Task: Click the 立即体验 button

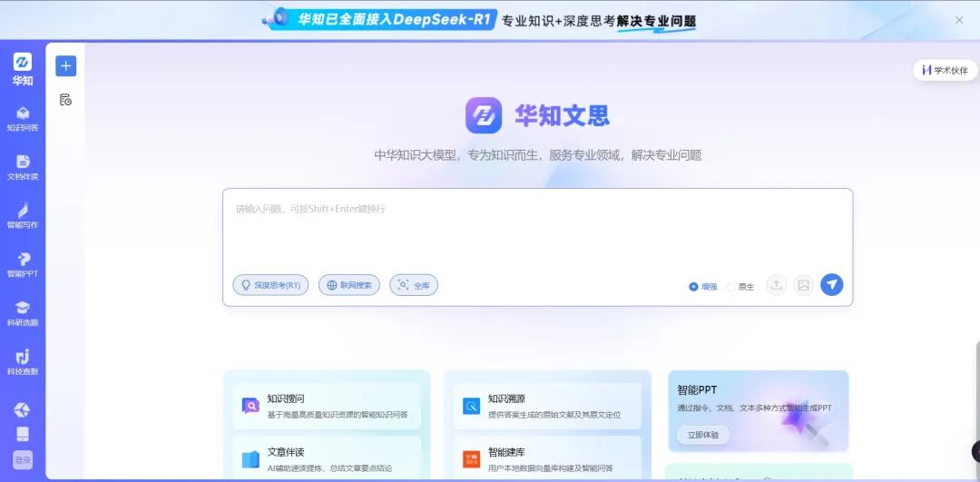Action: (702, 435)
